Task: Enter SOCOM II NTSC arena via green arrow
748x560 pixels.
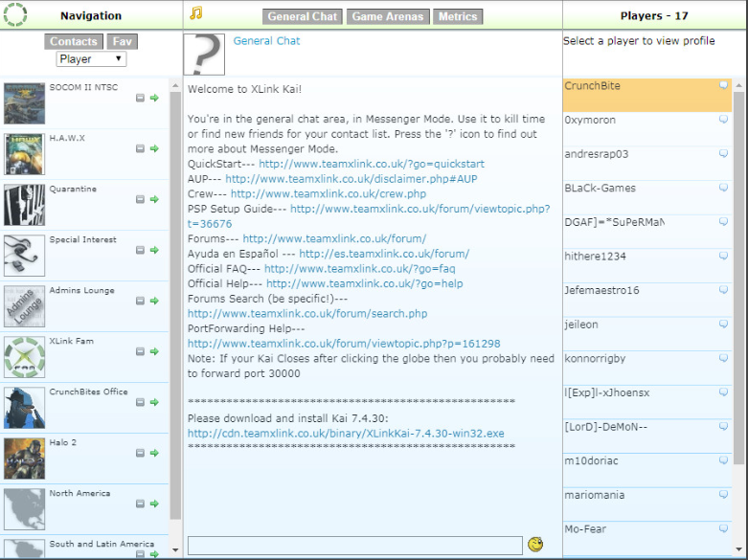Action: [154, 98]
